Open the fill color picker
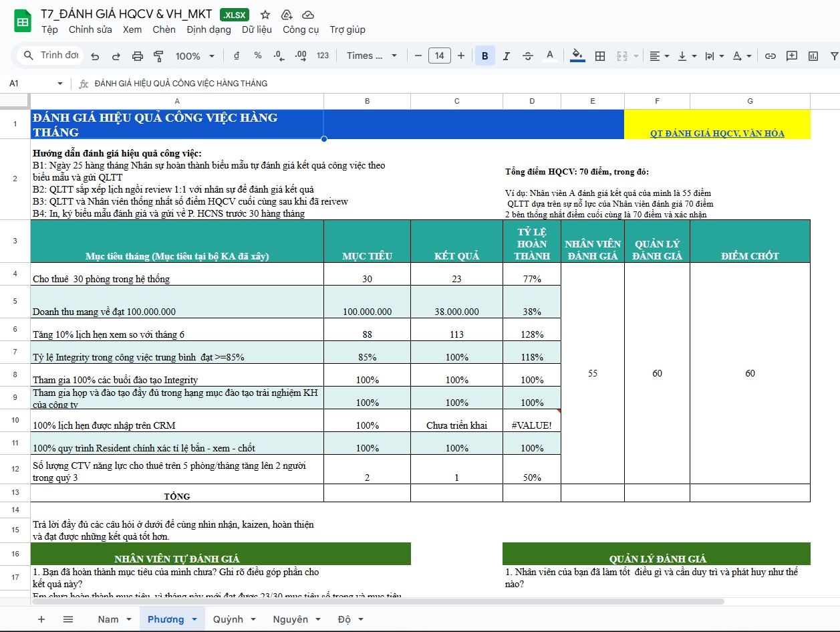This screenshot has height=632, width=840. (577, 56)
